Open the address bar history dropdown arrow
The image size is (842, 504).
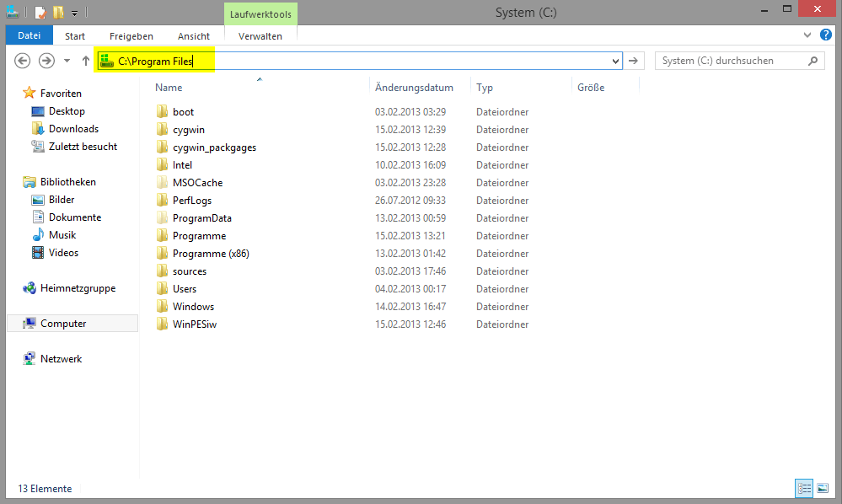click(x=614, y=61)
